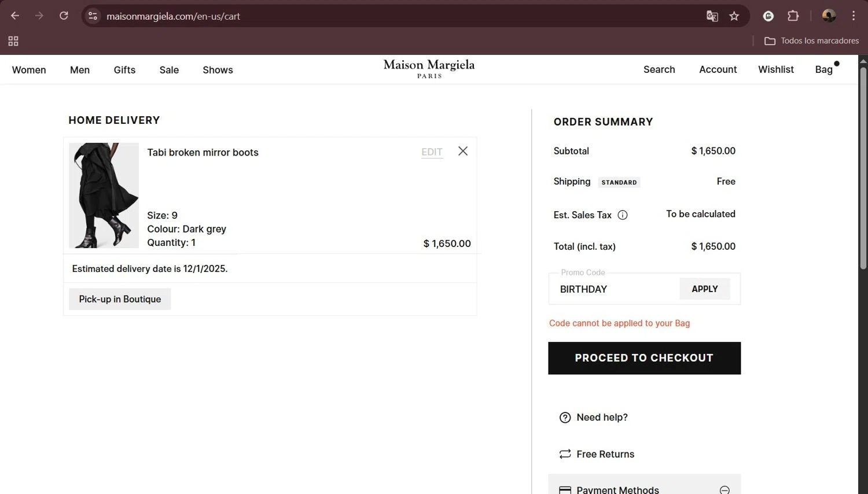868x494 pixels.
Task: Open the Chrome three-dot menu
Action: 854,16
